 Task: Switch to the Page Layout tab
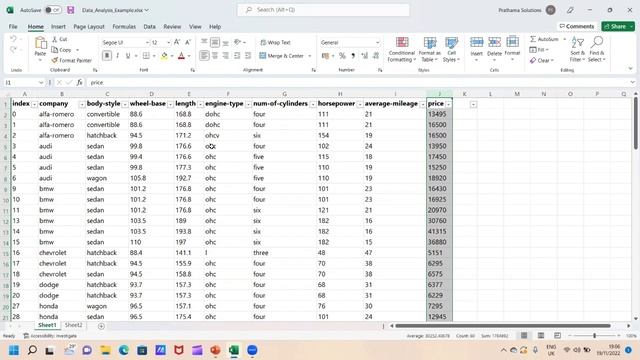(89, 27)
